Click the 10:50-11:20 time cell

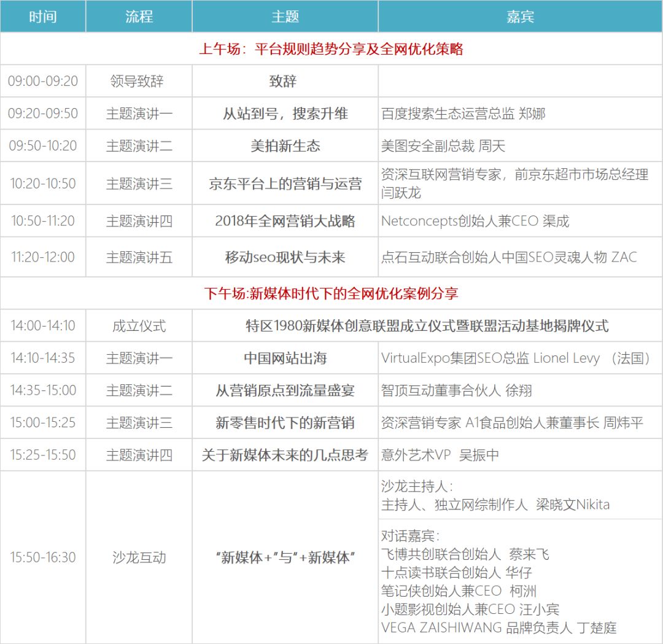coord(43,221)
